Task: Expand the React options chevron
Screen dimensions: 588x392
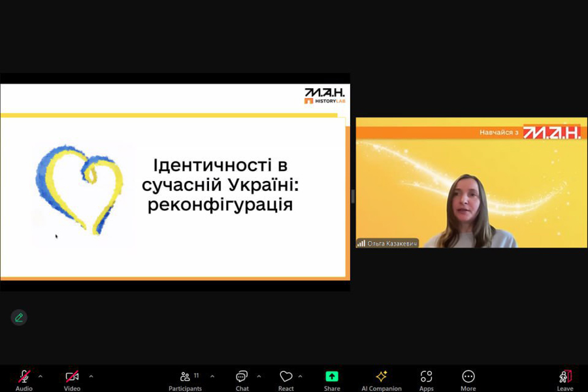Action: point(301,376)
